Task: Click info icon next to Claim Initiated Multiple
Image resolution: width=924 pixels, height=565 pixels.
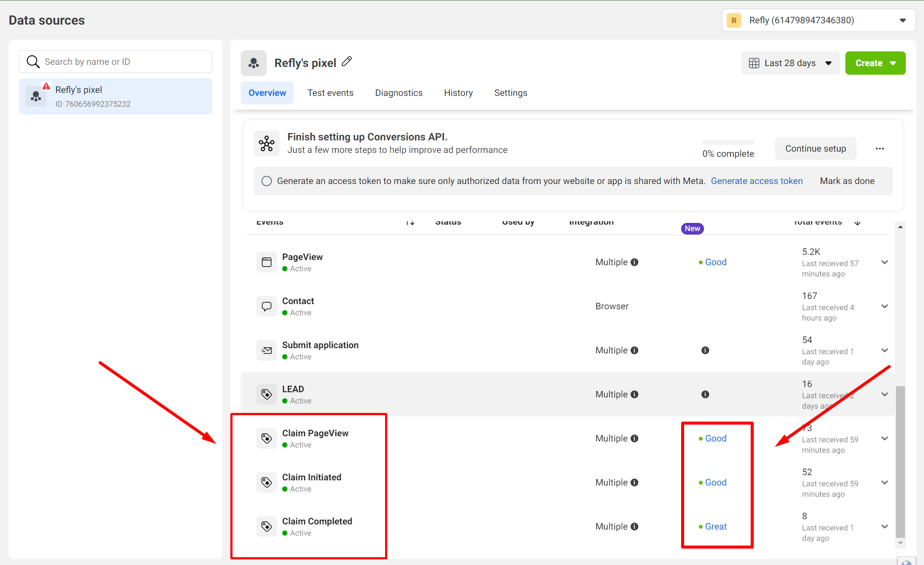Action: pos(634,482)
